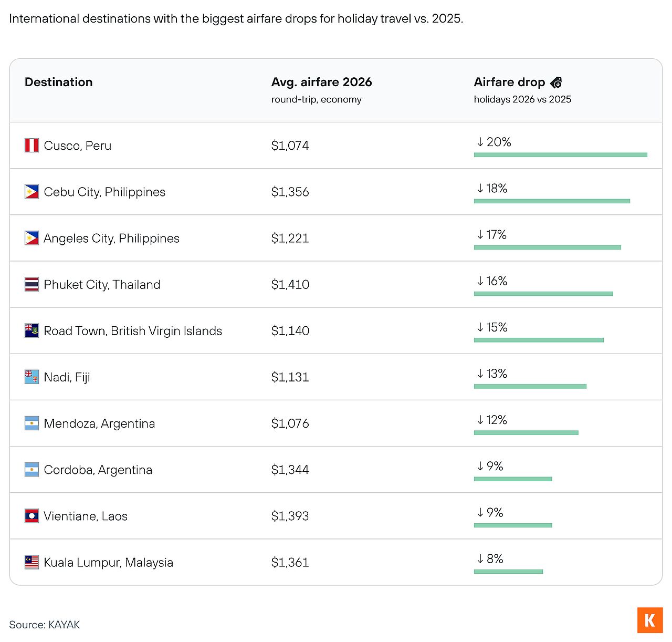
Task: Click the $1,131 airfare value
Action: click(290, 377)
